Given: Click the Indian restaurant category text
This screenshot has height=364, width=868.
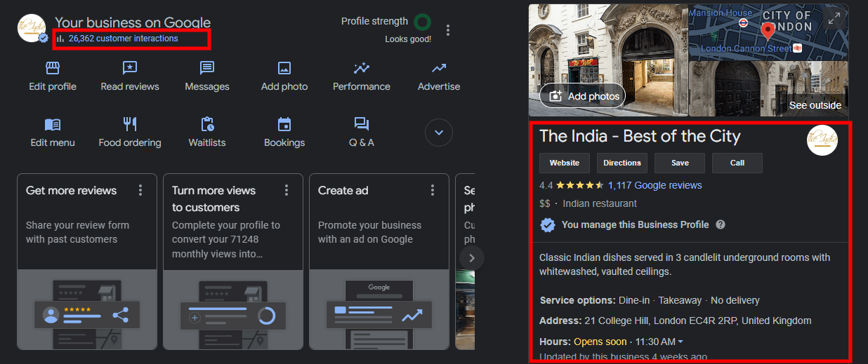Looking at the screenshot, I should [600, 203].
